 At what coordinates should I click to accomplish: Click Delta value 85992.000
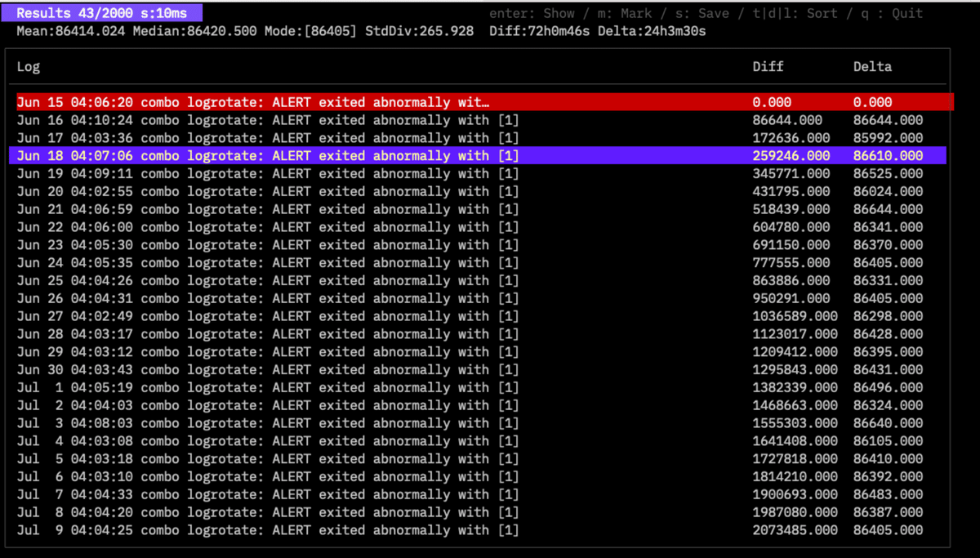[889, 138]
